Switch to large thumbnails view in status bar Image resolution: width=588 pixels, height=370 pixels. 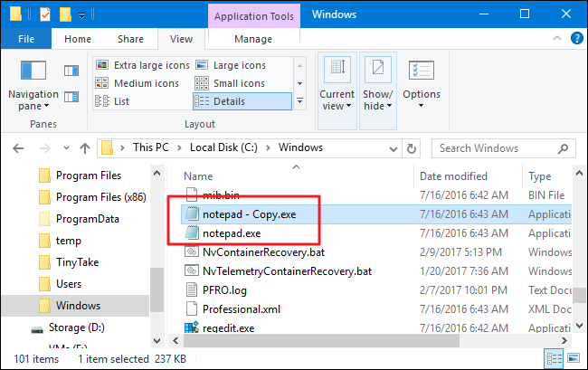click(574, 358)
